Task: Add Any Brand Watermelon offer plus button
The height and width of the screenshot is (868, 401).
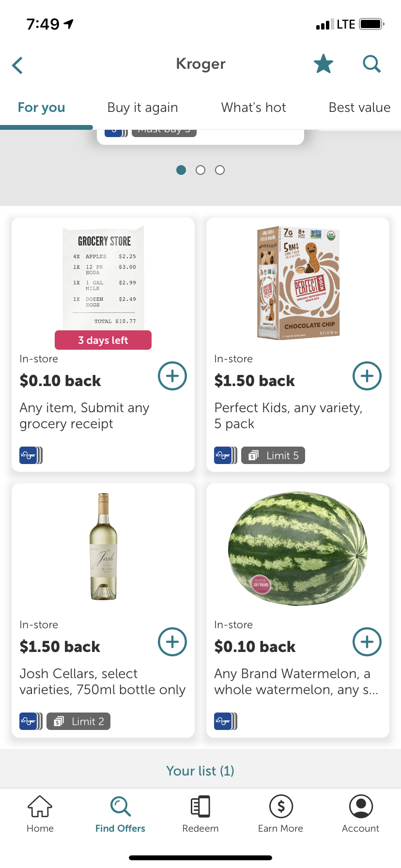Action: pos(367,642)
